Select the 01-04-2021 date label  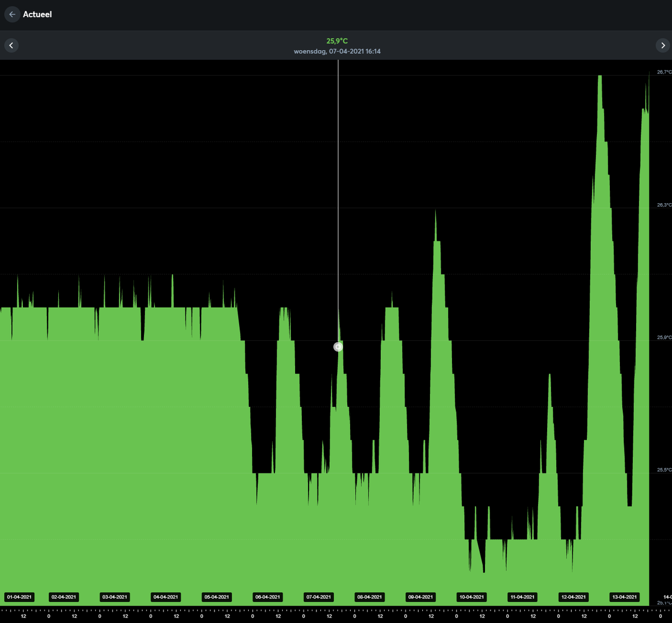click(x=20, y=597)
